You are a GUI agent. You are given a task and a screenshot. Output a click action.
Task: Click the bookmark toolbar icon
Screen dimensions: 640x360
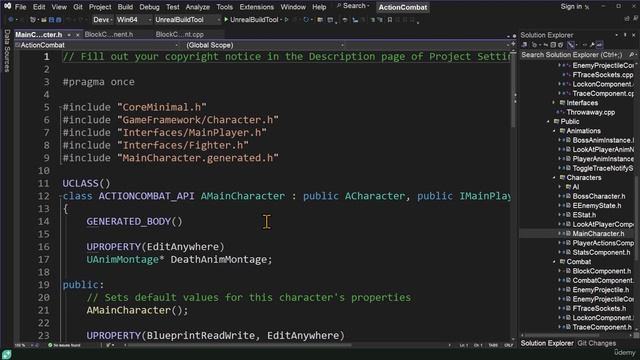390,20
